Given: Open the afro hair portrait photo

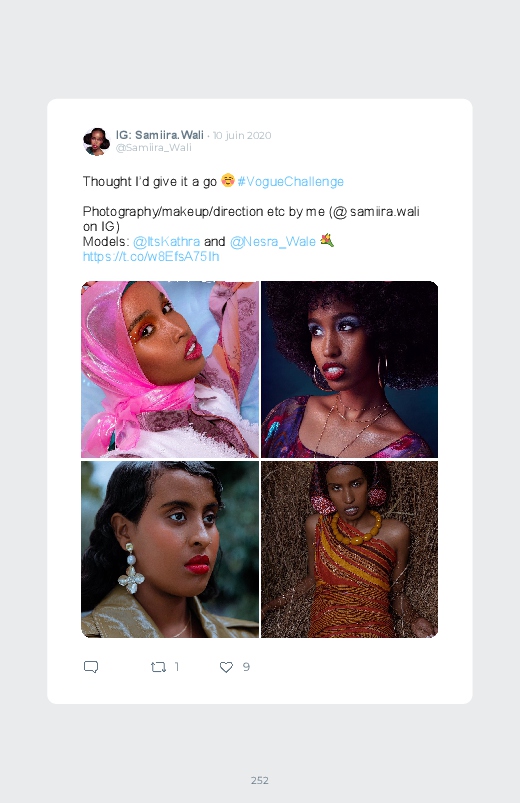Looking at the screenshot, I should tap(349, 369).
